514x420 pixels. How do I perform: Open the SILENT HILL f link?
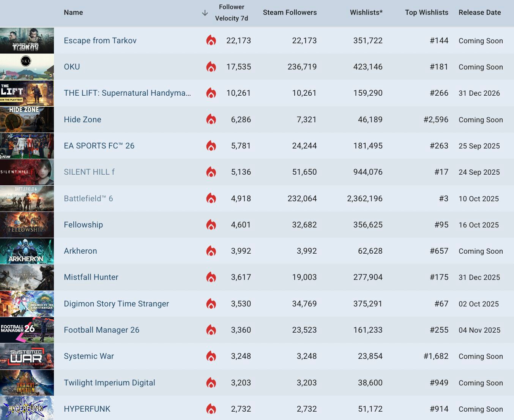(89, 172)
